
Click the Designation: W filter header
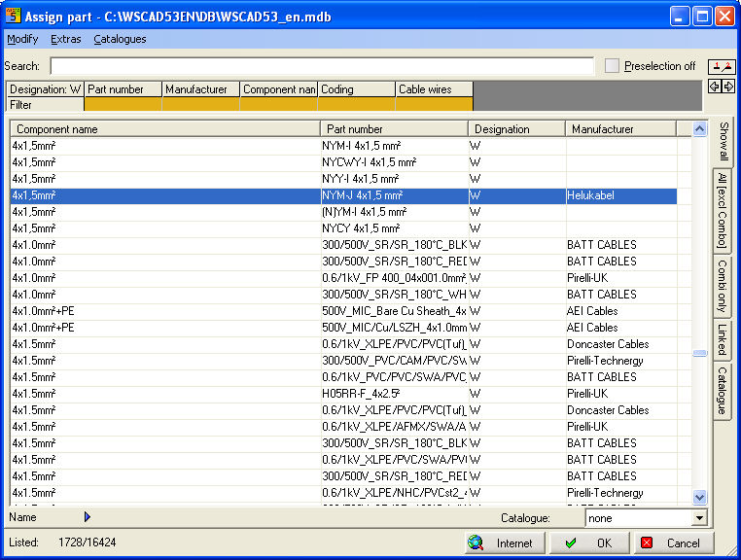[45, 89]
